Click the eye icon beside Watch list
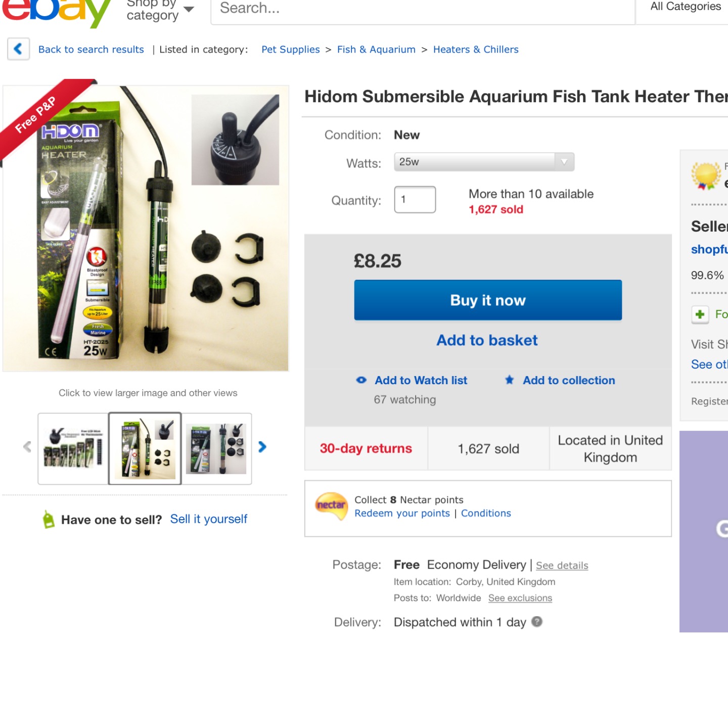This screenshot has height=728, width=728. pyautogui.click(x=361, y=380)
